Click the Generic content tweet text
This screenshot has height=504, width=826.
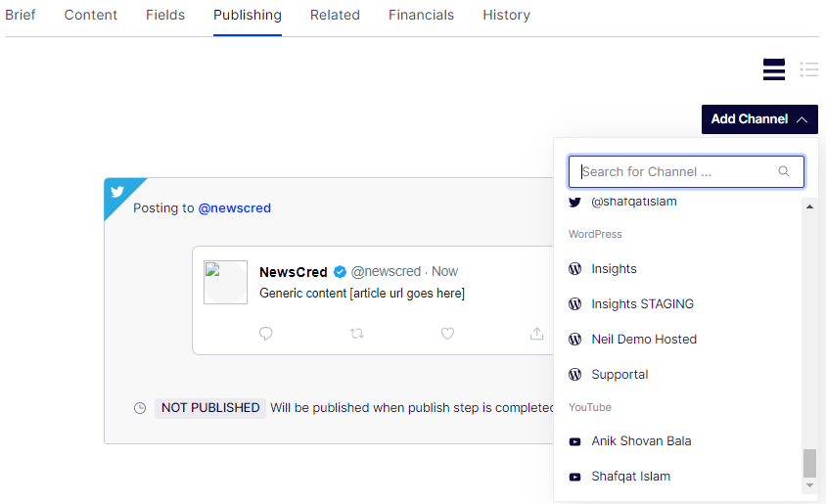point(362,294)
